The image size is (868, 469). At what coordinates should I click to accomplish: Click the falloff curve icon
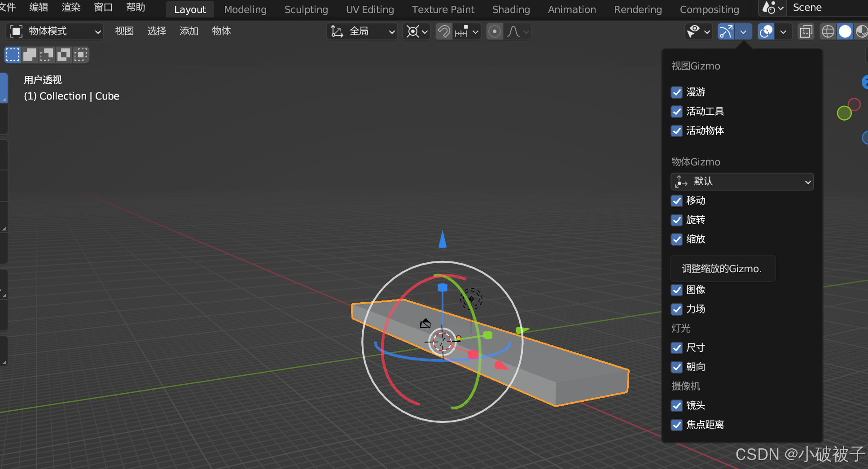513,31
